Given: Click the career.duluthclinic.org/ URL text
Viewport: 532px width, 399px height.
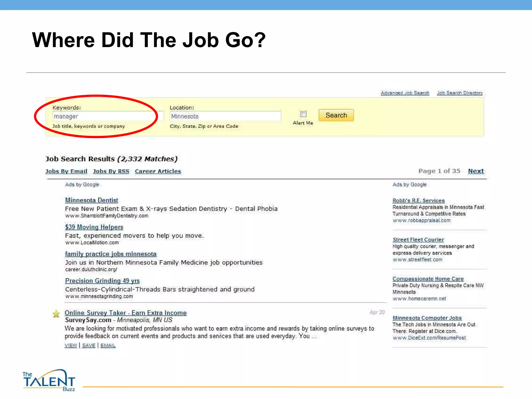Looking at the screenshot, I should tap(91, 269).
